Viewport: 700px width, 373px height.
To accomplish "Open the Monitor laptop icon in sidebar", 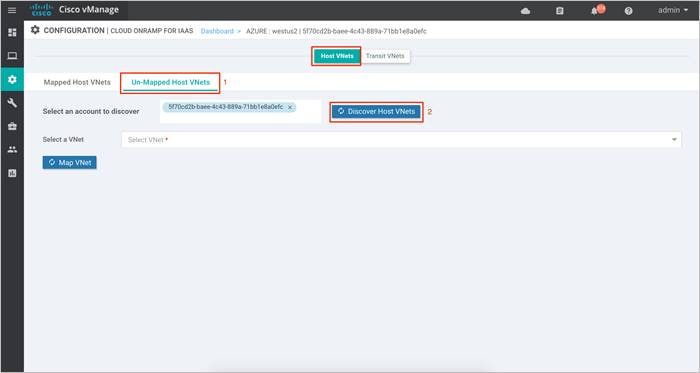I will click(x=12, y=56).
